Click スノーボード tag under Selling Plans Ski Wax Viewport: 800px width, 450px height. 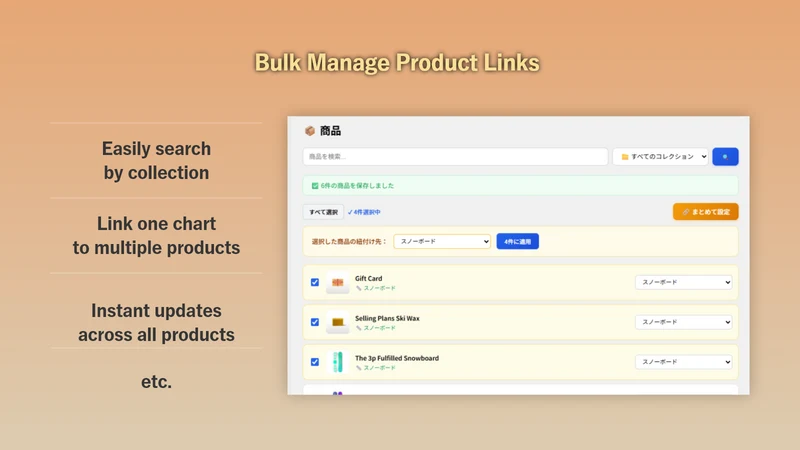[380, 328]
